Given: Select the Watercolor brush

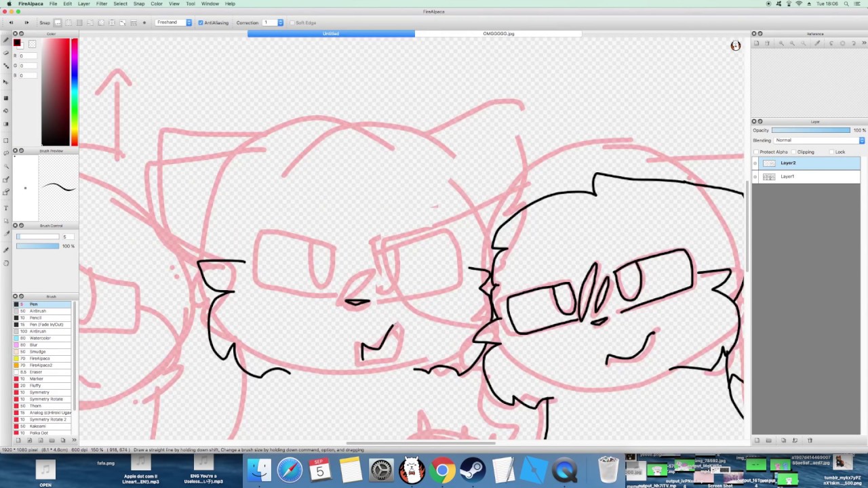Looking at the screenshot, I should click(42, 338).
